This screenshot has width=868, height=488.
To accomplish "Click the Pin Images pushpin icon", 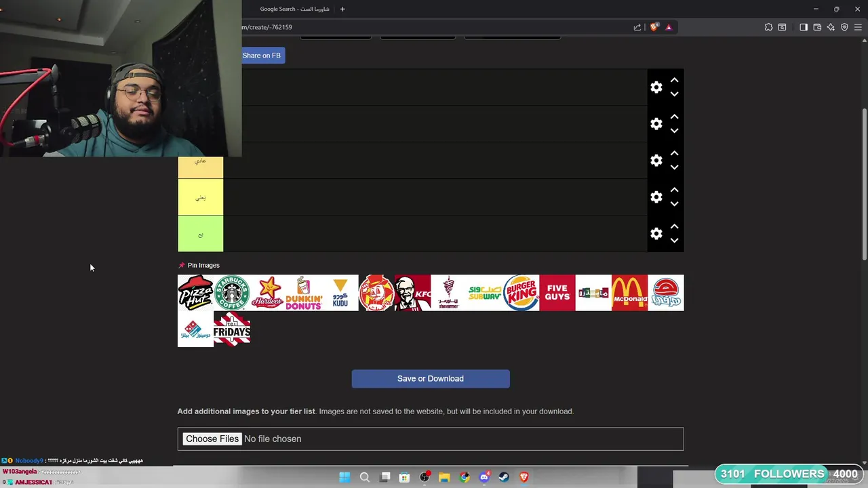I will (x=181, y=265).
